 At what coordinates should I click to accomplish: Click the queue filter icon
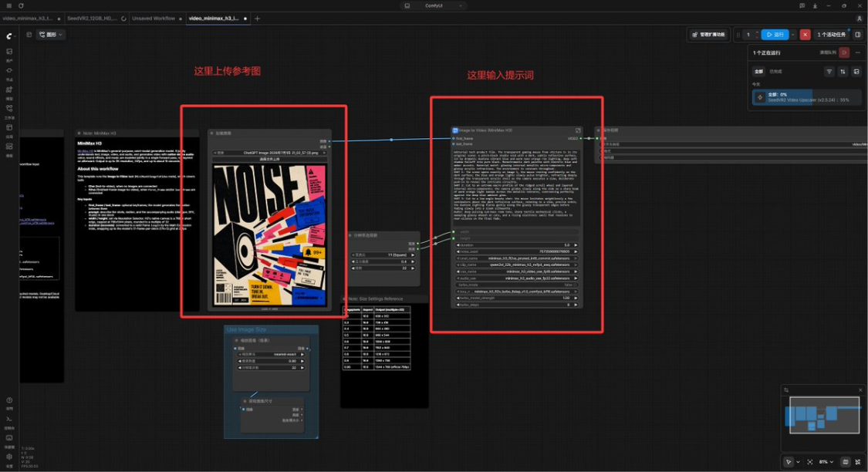(829, 72)
